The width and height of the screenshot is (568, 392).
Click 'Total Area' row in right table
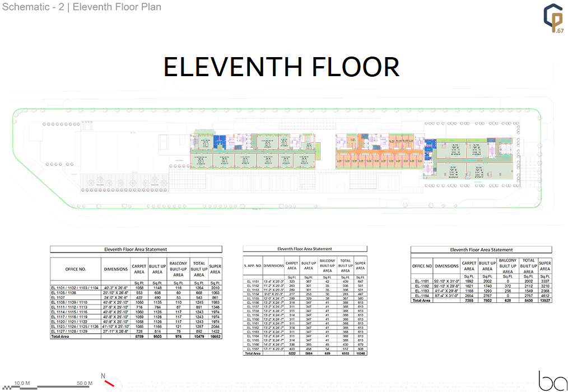click(421, 301)
